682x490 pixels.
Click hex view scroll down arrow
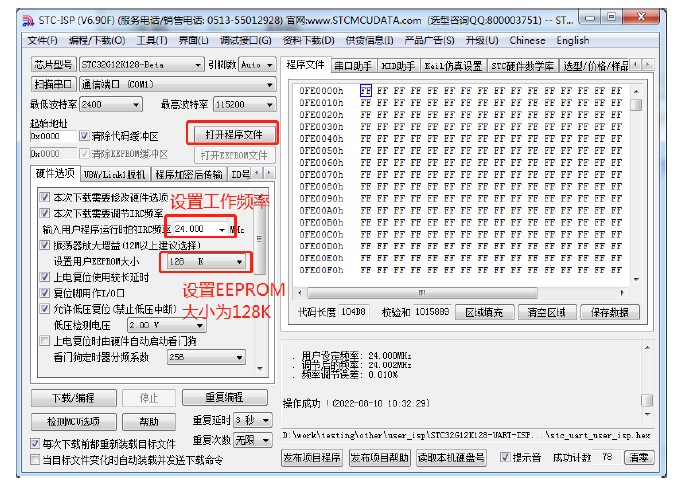(636, 280)
